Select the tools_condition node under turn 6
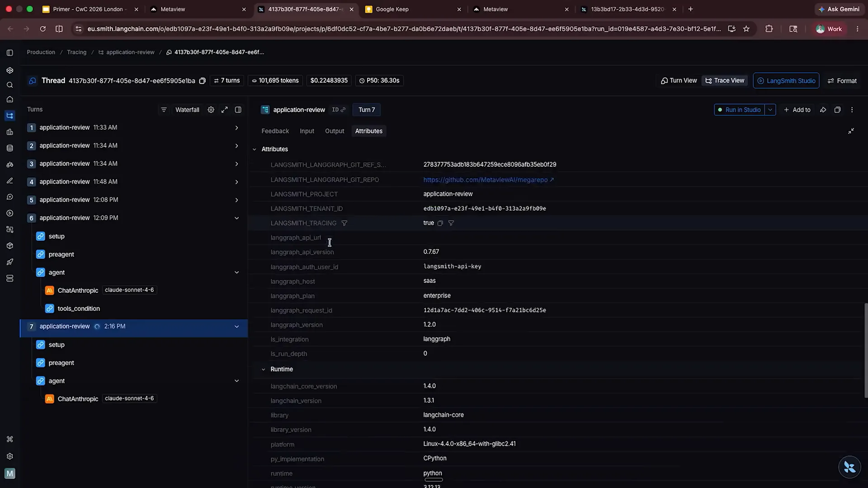868x488 pixels. pyautogui.click(x=79, y=309)
